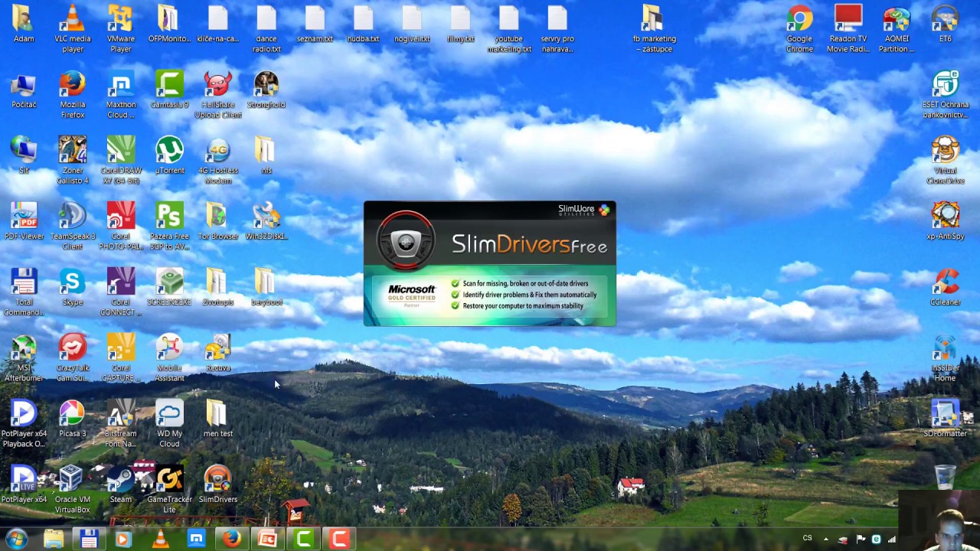Launch VLC media player desktop shortcut
980x551 pixels.
[73, 29]
